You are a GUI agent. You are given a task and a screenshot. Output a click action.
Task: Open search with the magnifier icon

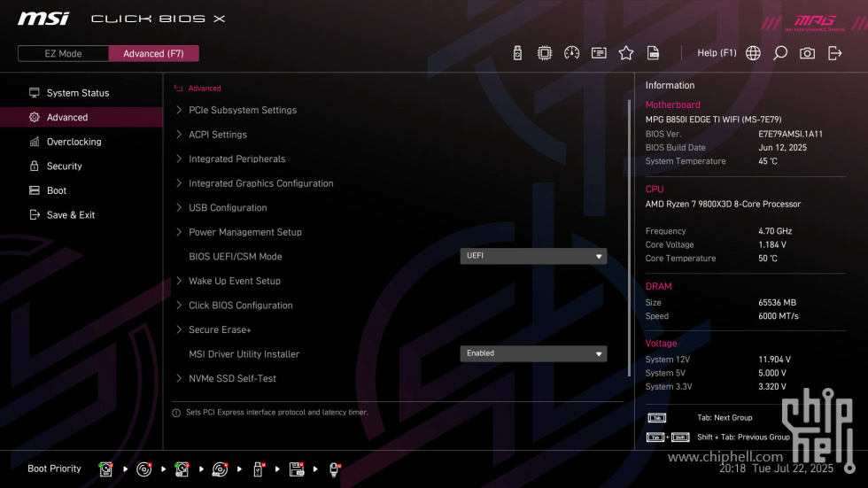779,53
